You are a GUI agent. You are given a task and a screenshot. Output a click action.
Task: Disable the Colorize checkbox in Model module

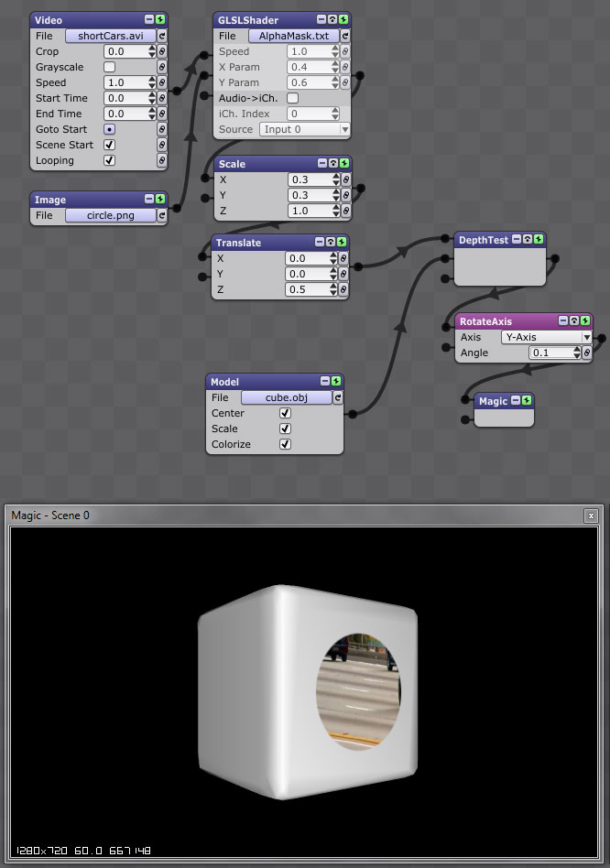[285, 444]
